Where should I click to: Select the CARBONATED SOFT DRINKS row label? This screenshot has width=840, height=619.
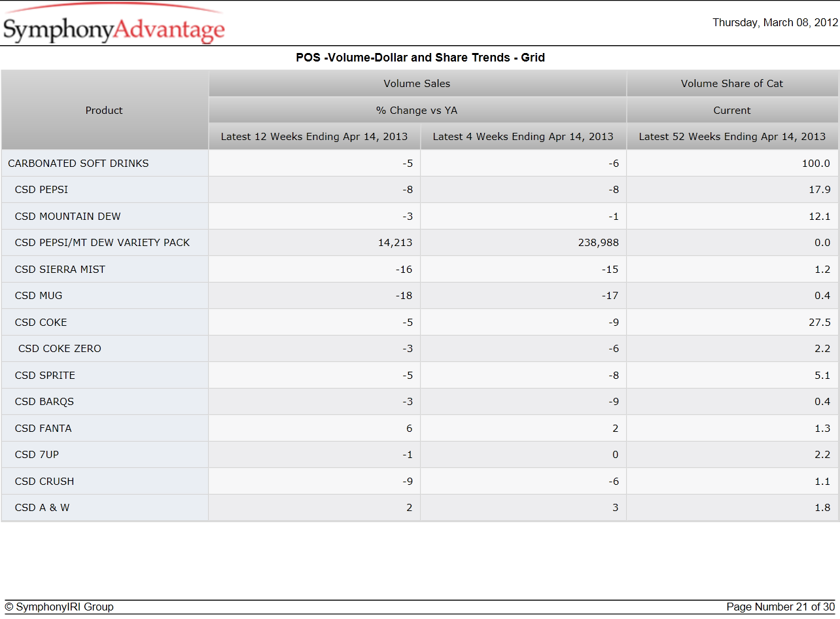(79, 163)
